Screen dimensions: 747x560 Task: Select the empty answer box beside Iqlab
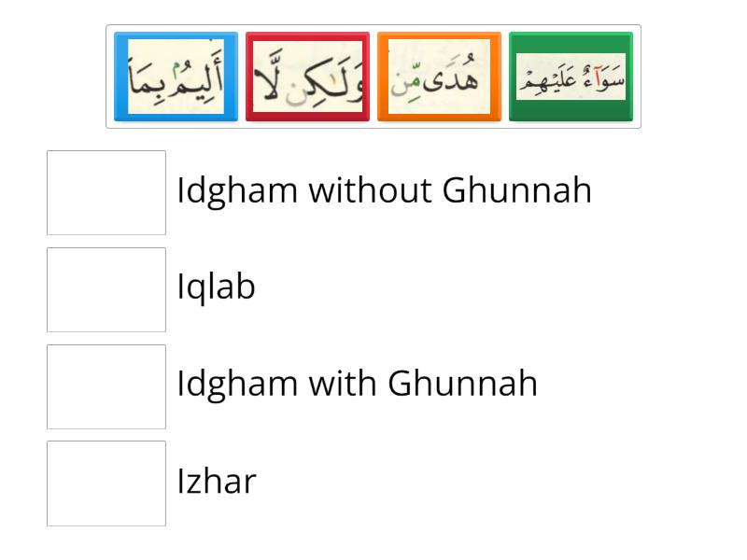(x=106, y=289)
